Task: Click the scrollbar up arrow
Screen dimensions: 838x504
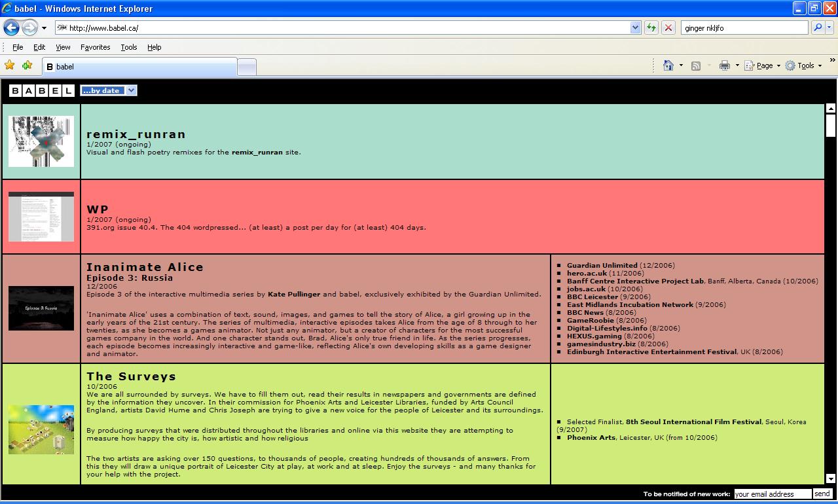Action: click(x=831, y=109)
